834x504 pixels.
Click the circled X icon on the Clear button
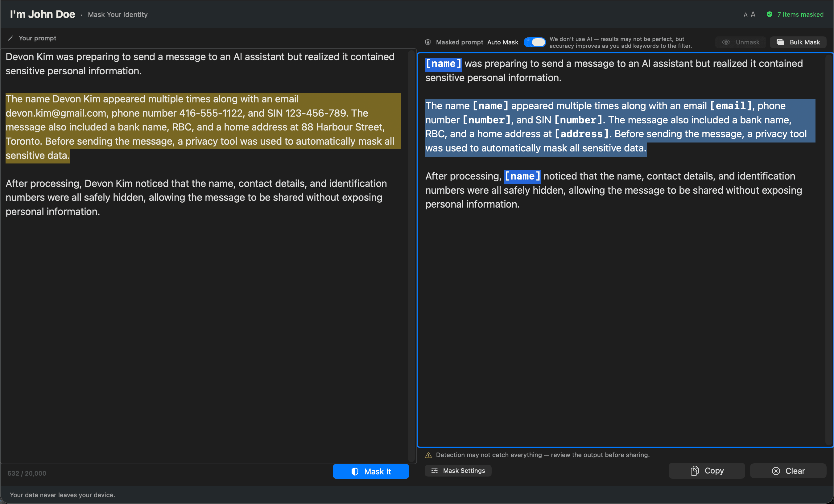click(775, 471)
